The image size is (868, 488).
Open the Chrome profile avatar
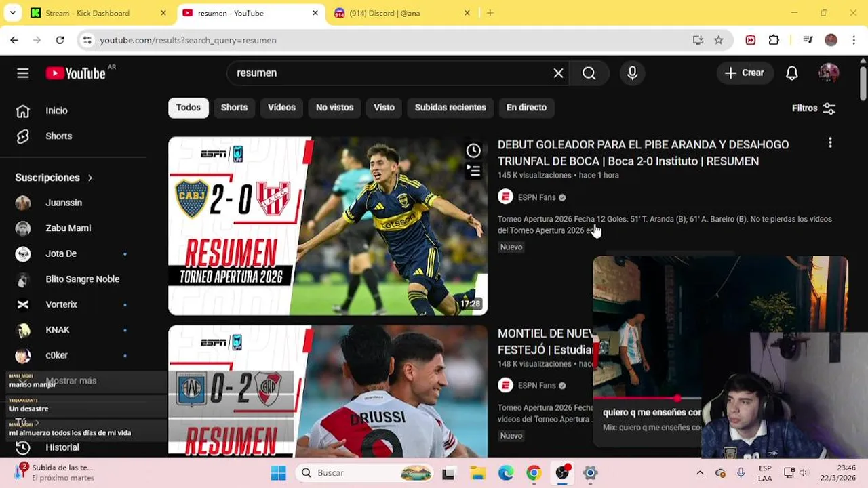point(831,40)
